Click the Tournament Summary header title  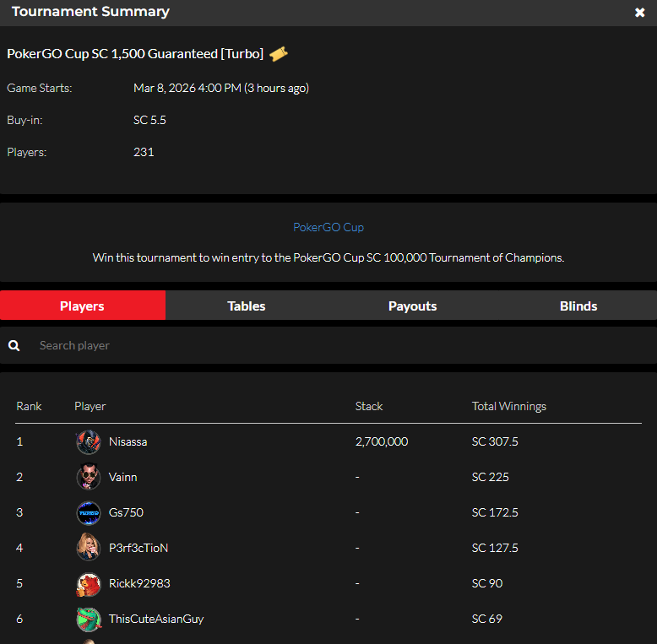tap(90, 12)
